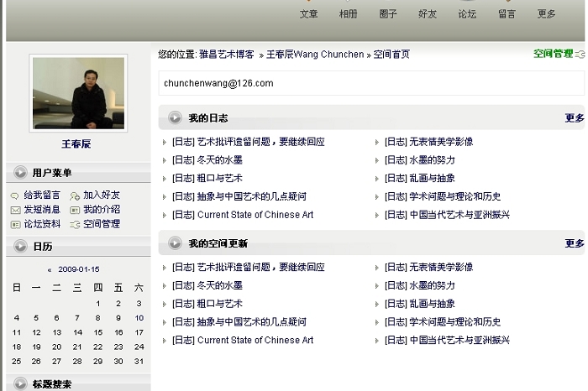Click the round arrow icon of 我的空间更新 section
This screenshot has height=391, width=588.
click(175, 243)
